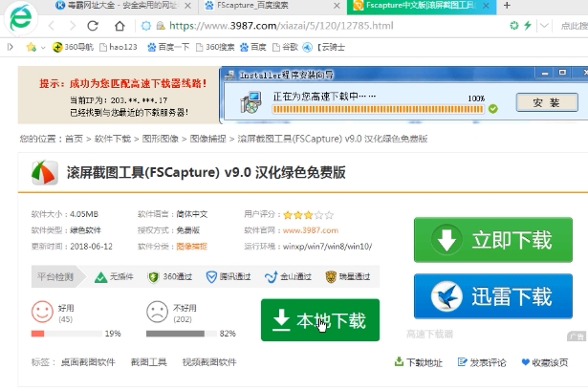Click 下载地址 link
This screenshot has width=588, height=391.
[419, 362]
